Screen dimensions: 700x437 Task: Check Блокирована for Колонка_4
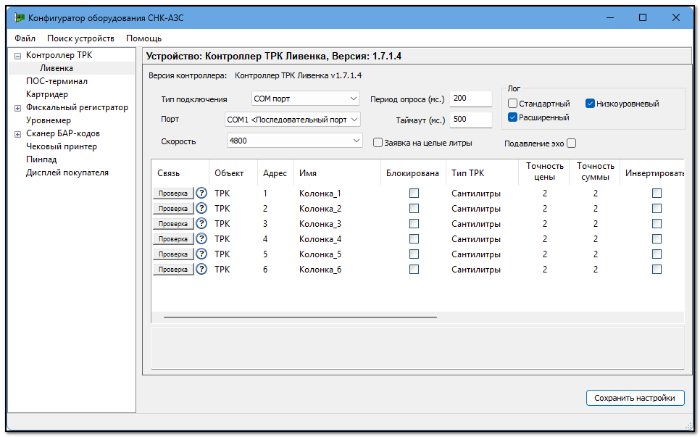click(x=414, y=239)
